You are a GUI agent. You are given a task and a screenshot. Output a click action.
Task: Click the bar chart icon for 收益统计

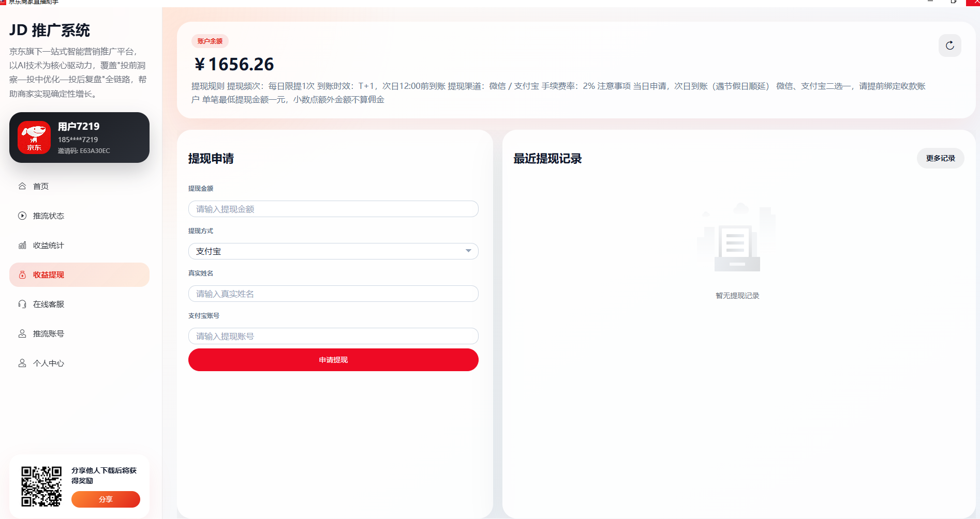(x=22, y=245)
